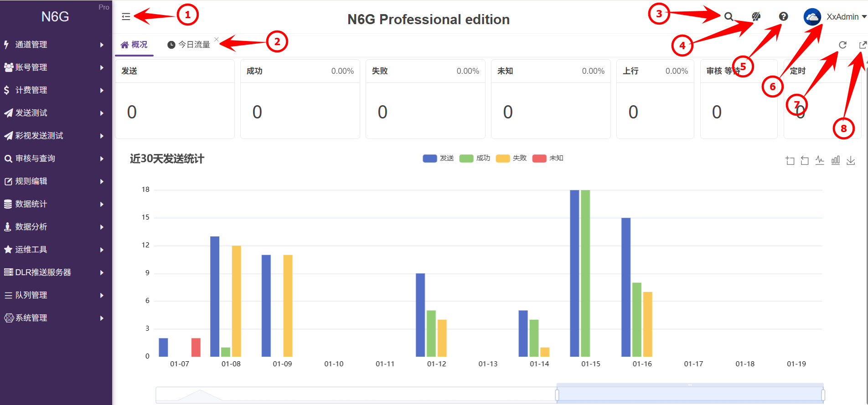Toggle 发送 series in chart legend
This screenshot has width=868, height=405.
438,158
